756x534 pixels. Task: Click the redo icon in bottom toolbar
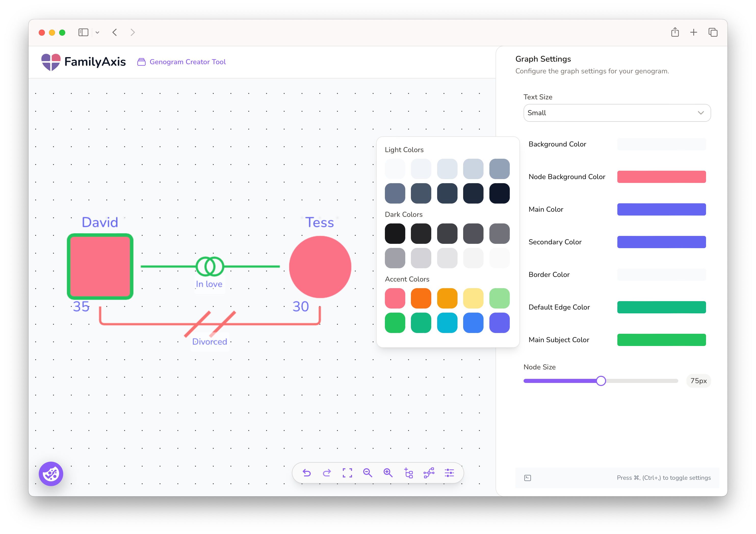[327, 473]
